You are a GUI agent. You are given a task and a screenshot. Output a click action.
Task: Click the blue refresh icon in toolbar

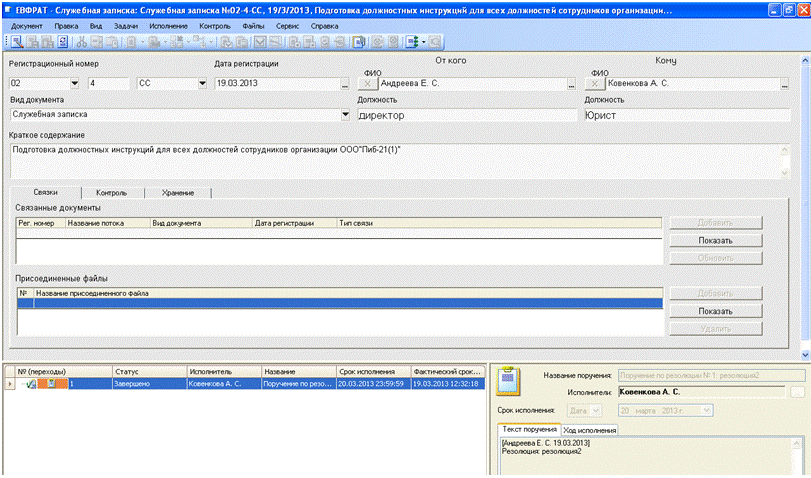[x=63, y=42]
